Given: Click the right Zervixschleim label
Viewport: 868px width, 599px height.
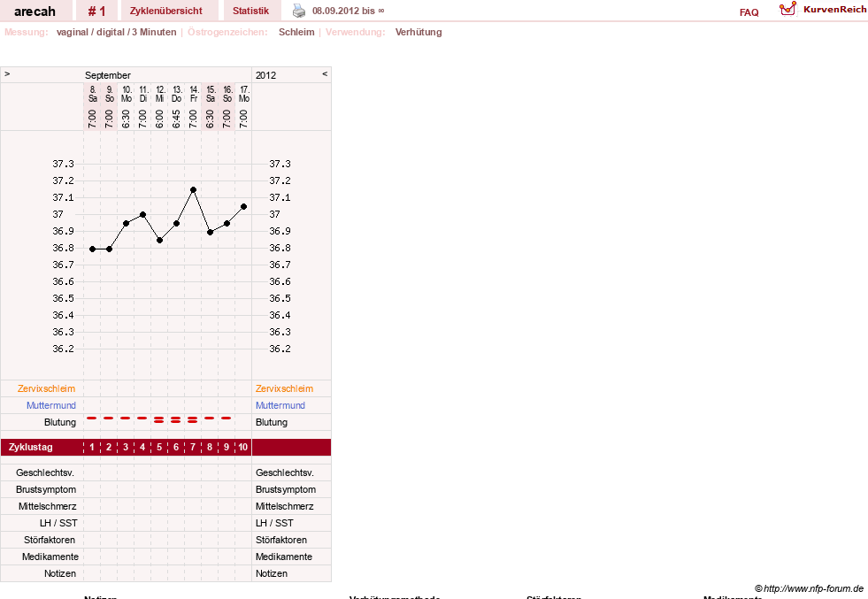Looking at the screenshot, I should pos(285,388).
